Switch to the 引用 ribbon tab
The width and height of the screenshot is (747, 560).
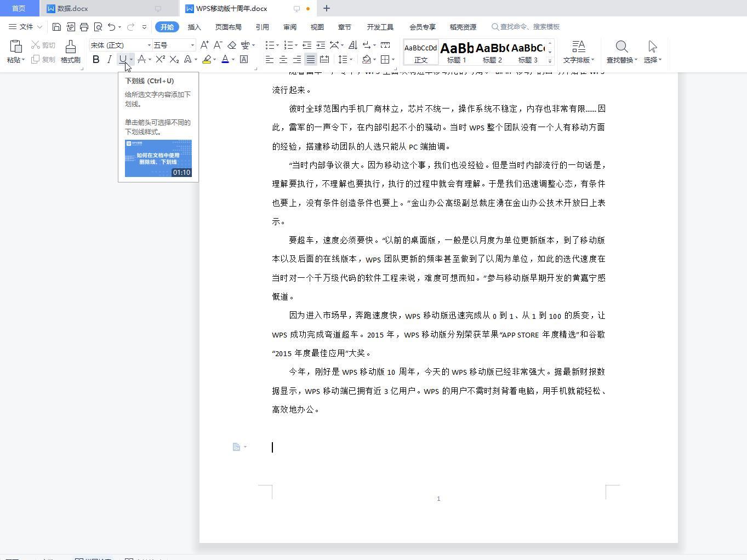(x=262, y=27)
